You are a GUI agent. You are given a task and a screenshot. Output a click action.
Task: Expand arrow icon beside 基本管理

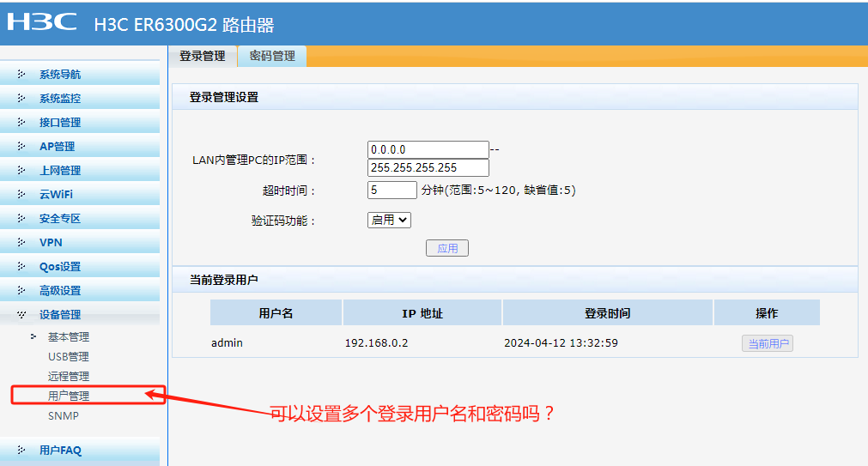pyautogui.click(x=33, y=336)
